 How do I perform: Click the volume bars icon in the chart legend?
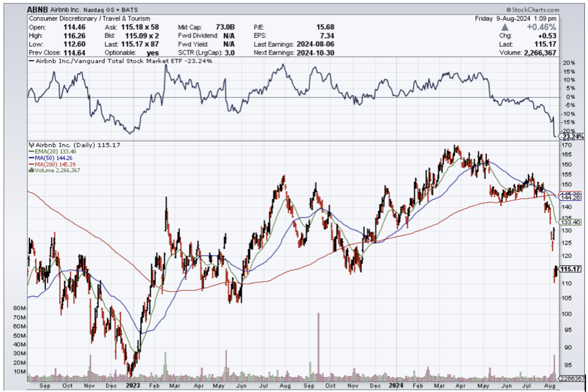(x=31, y=170)
